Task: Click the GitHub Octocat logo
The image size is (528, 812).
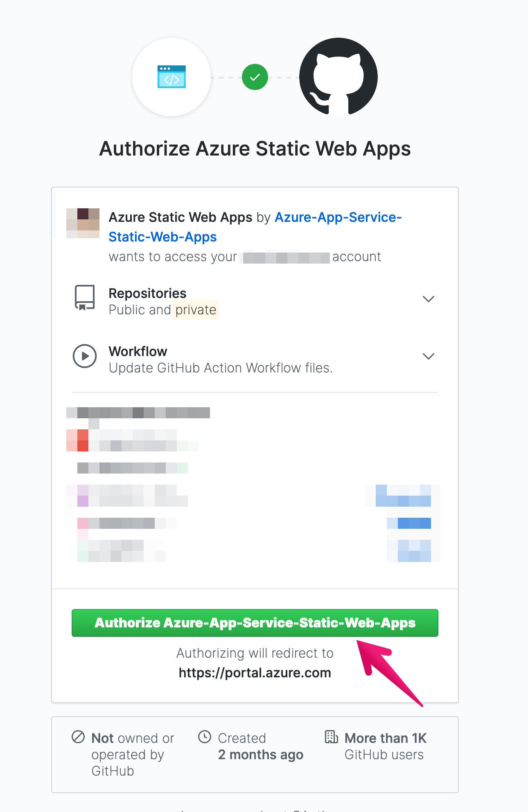Action: click(x=338, y=77)
